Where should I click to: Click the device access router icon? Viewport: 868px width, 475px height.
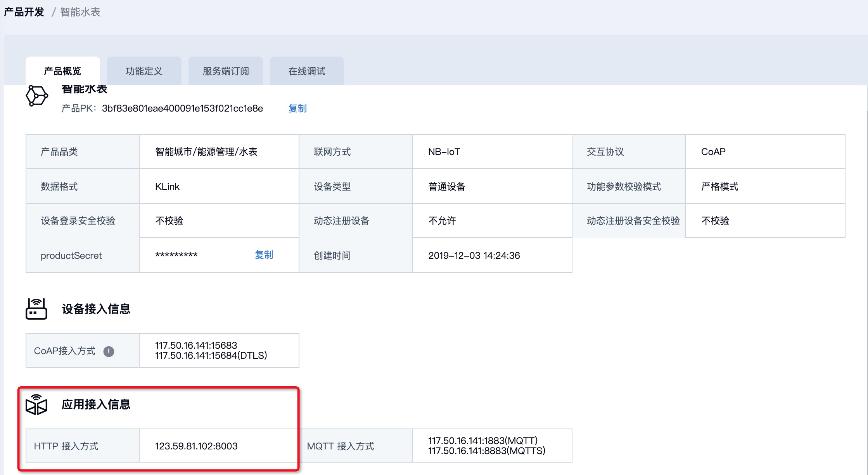coord(36,309)
